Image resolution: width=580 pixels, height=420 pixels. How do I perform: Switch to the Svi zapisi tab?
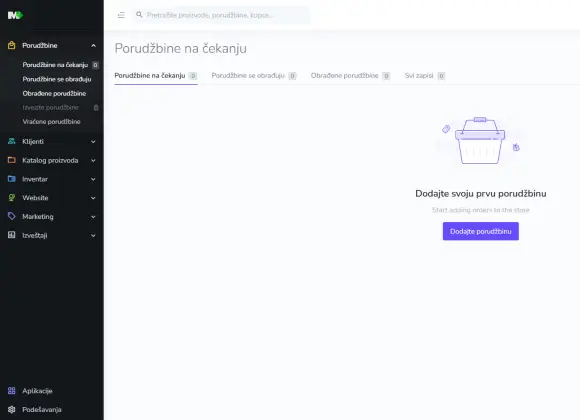click(425, 76)
